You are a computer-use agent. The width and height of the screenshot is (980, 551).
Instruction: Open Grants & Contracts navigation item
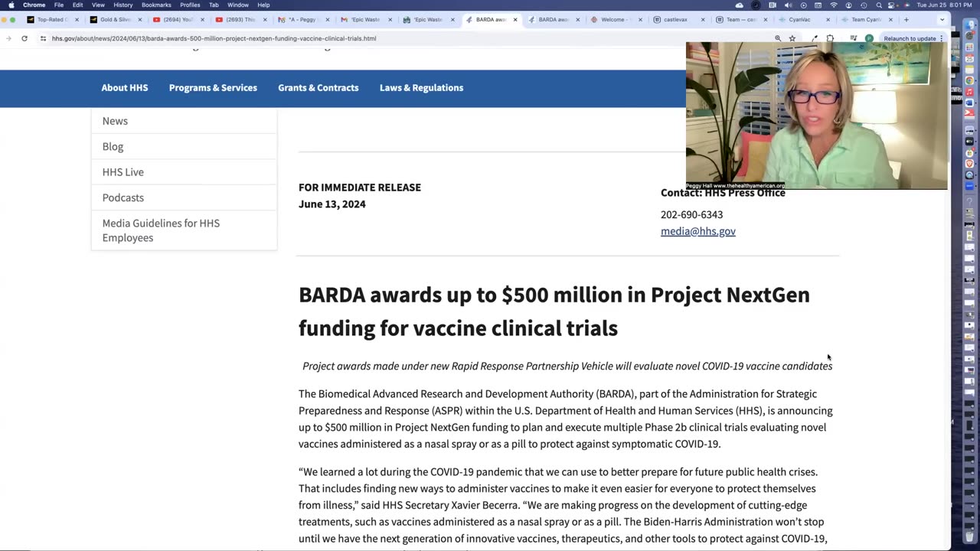click(318, 87)
